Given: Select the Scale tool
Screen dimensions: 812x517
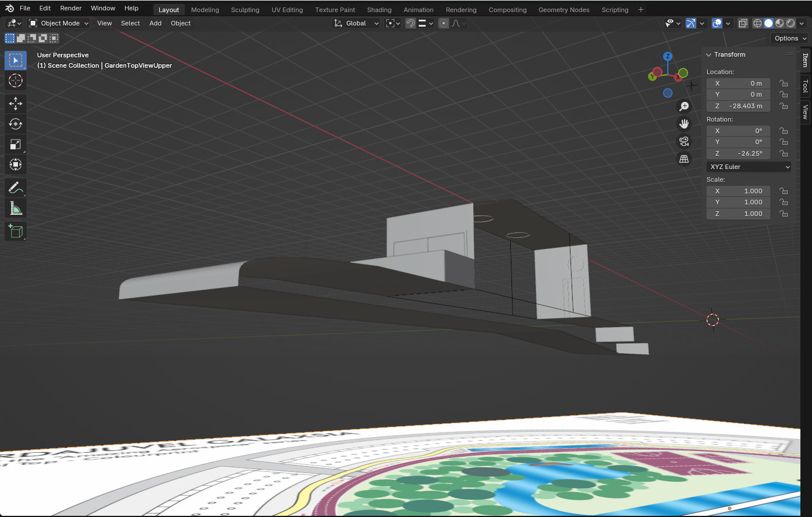Looking at the screenshot, I should point(16,144).
